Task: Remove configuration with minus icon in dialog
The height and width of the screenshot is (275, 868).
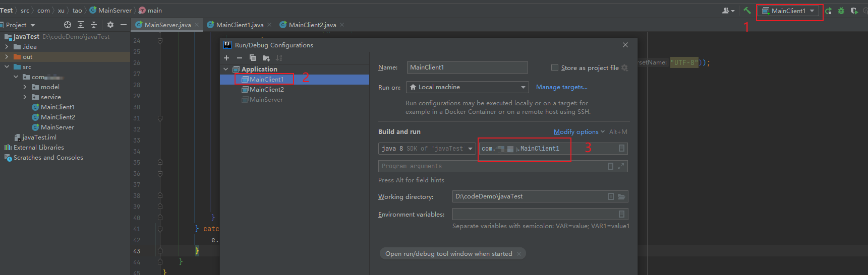Action: (240, 58)
